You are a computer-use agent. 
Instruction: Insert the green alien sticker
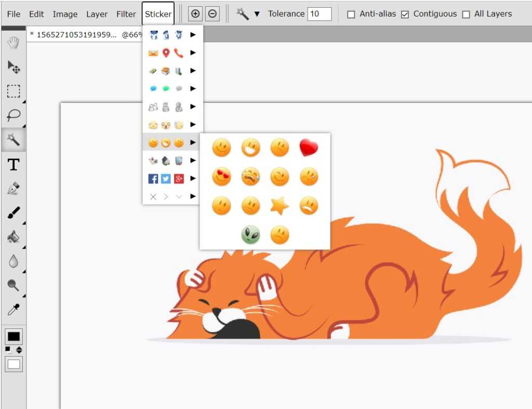click(x=250, y=235)
